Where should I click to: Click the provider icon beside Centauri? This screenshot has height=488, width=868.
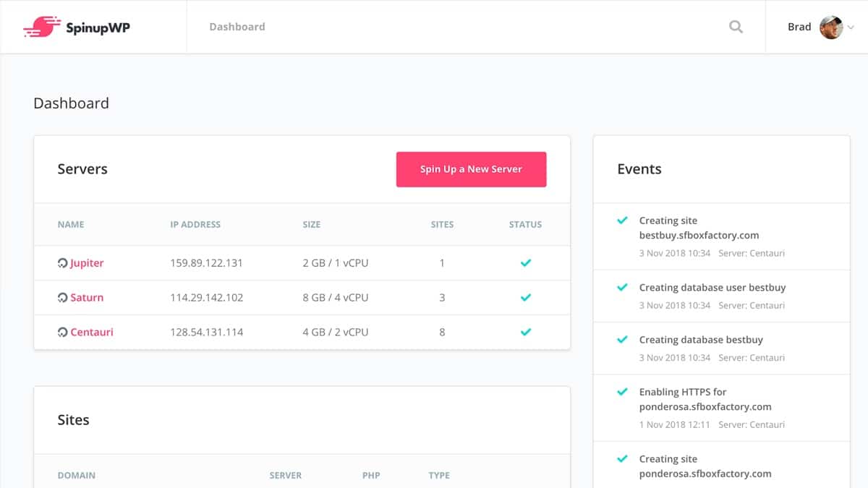coord(62,333)
